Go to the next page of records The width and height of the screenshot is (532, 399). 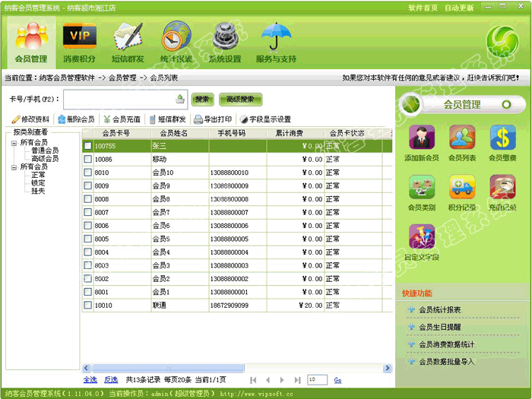point(282,380)
